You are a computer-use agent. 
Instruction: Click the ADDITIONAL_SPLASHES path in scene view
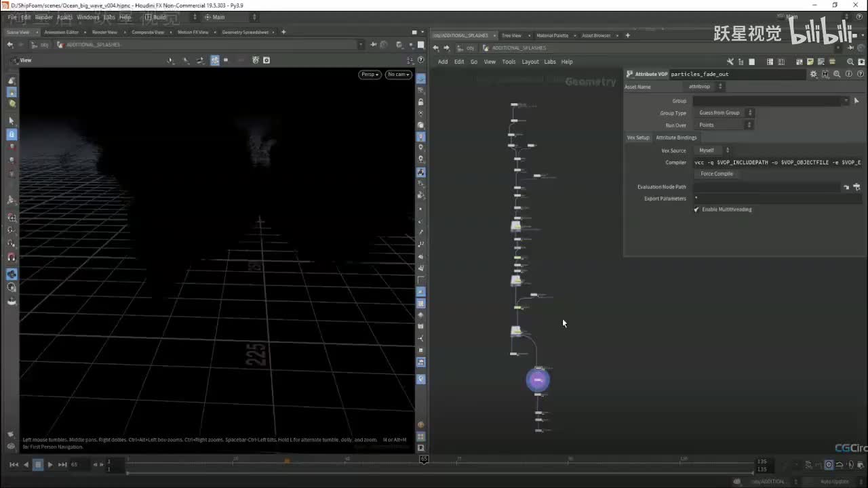coord(93,45)
